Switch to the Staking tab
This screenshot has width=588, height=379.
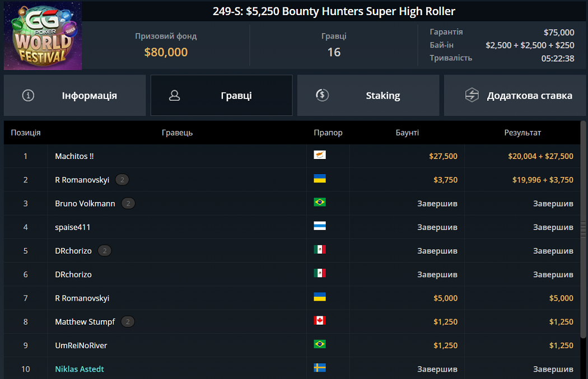click(x=368, y=95)
